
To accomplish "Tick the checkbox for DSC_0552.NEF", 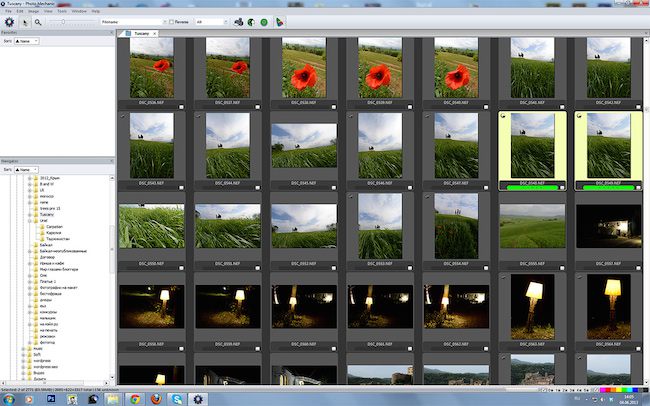I will tap(334, 268).
